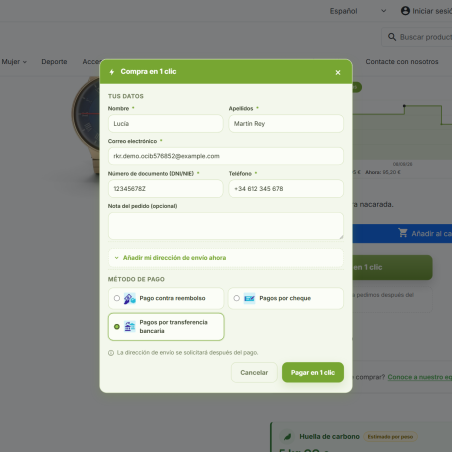The width and height of the screenshot is (452, 452).
Task: Click the user account icon next to Iniciar sesión
Action: (x=405, y=11)
